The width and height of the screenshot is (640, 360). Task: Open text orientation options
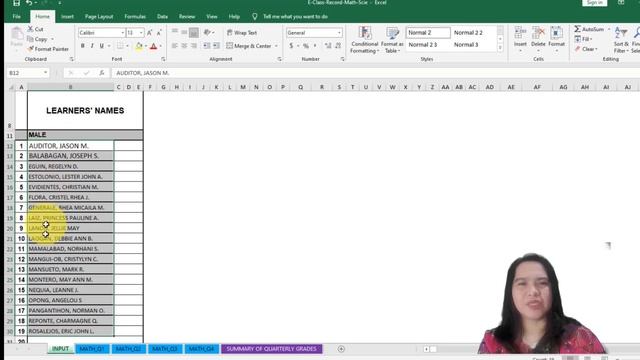coord(209,32)
